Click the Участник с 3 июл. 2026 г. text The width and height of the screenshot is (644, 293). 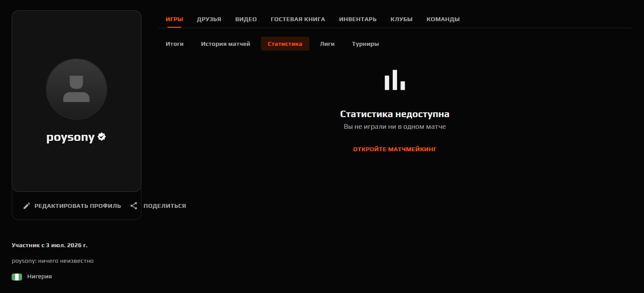(x=50, y=245)
